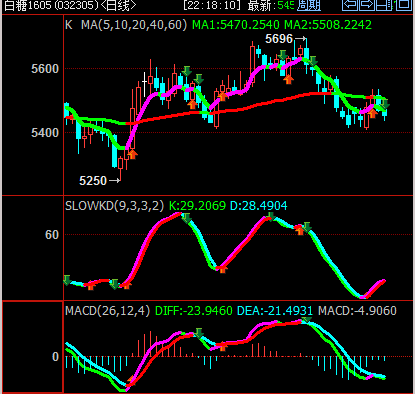This screenshot has width=415, height=394.
Task: Click the single-window layout icon at top right
Action: pos(403,5)
